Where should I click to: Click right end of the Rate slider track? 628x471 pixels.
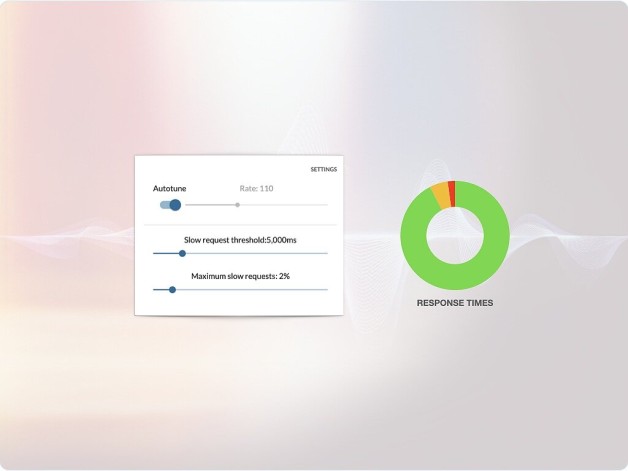(326, 205)
